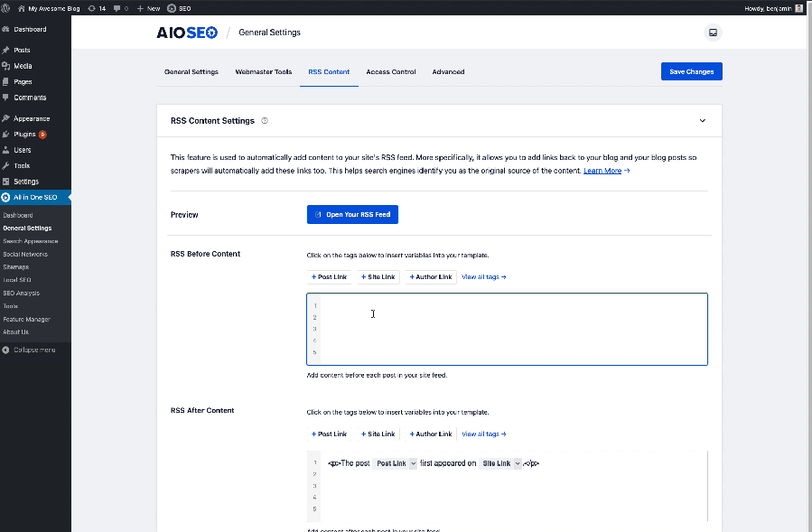Click the Save Changes button
The width and height of the screenshot is (812, 532).
click(691, 71)
